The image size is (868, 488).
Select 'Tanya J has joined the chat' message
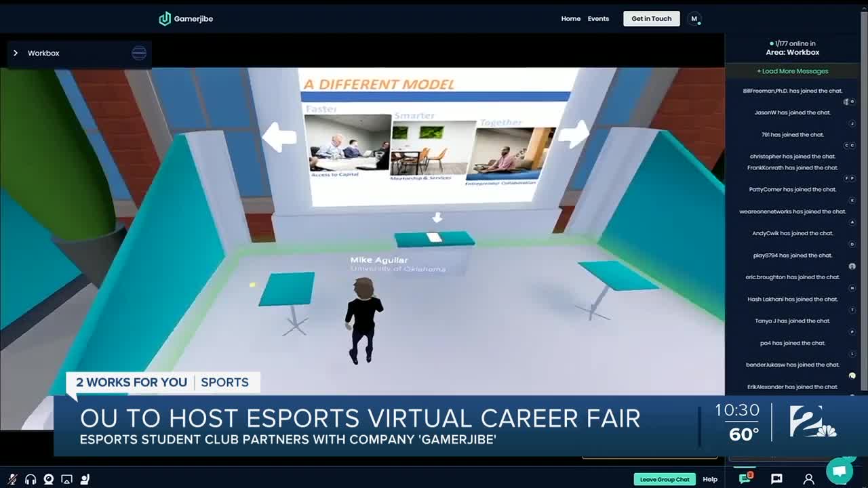(792, 321)
